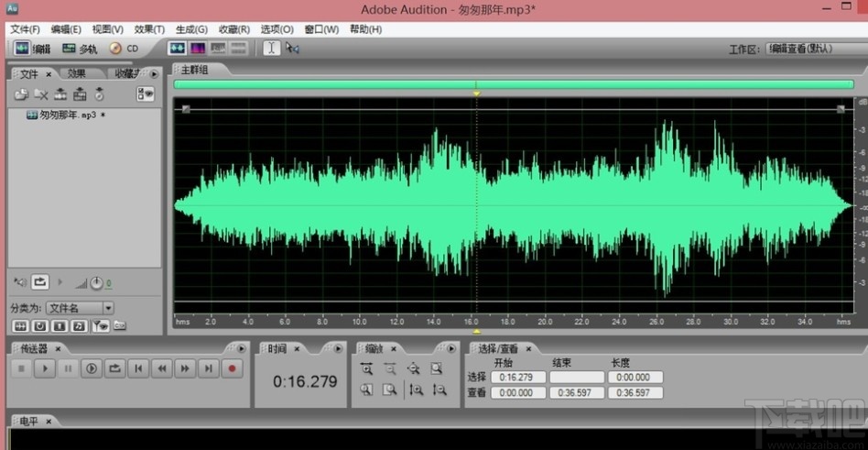Click the import file folder icon
The width and height of the screenshot is (868, 450).
[x=21, y=94]
